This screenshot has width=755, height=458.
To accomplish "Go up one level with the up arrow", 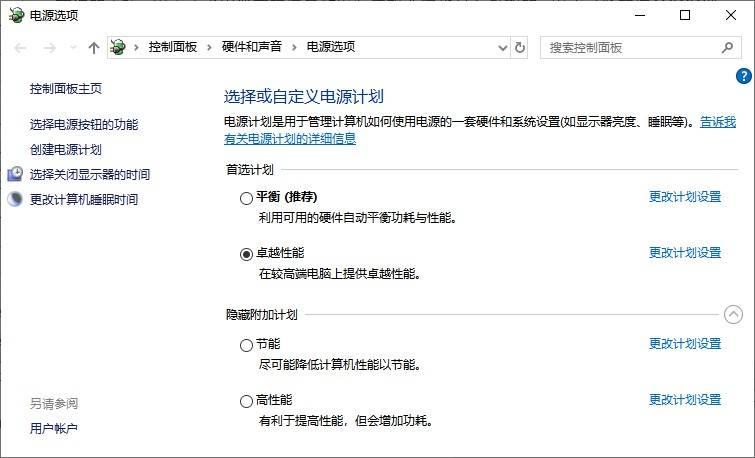I will tap(94, 48).
